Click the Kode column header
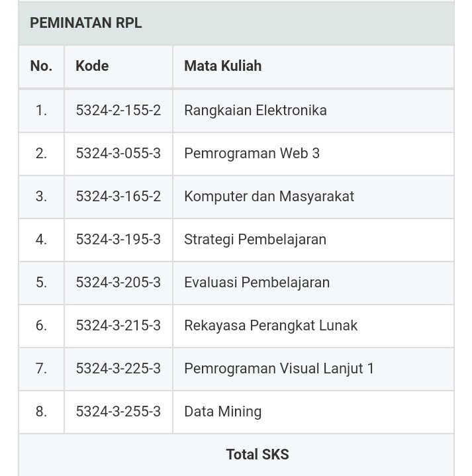This screenshot has width=472, height=476. (x=92, y=66)
